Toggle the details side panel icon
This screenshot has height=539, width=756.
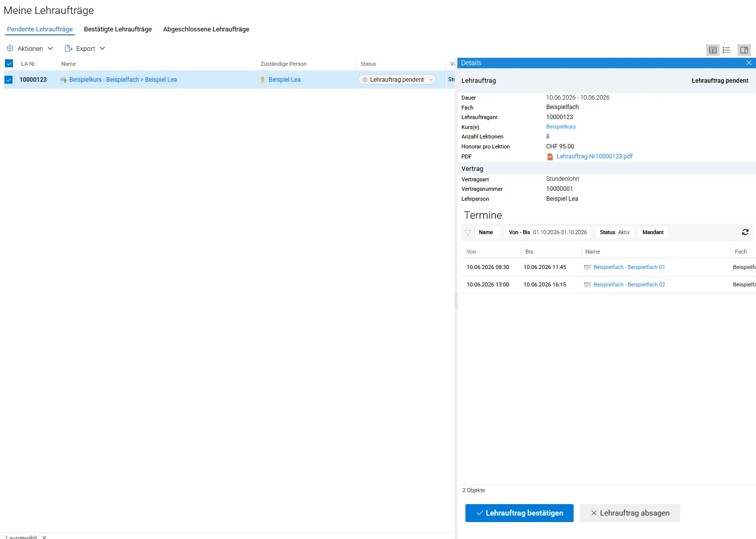click(x=744, y=50)
